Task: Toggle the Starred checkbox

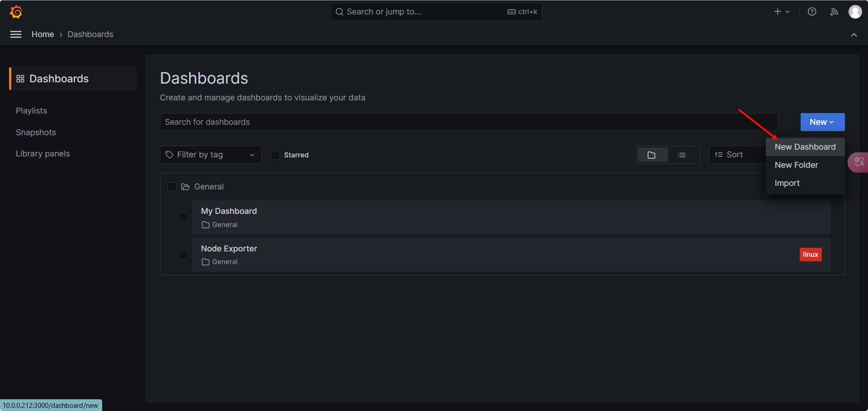Action: pos(275,155)
